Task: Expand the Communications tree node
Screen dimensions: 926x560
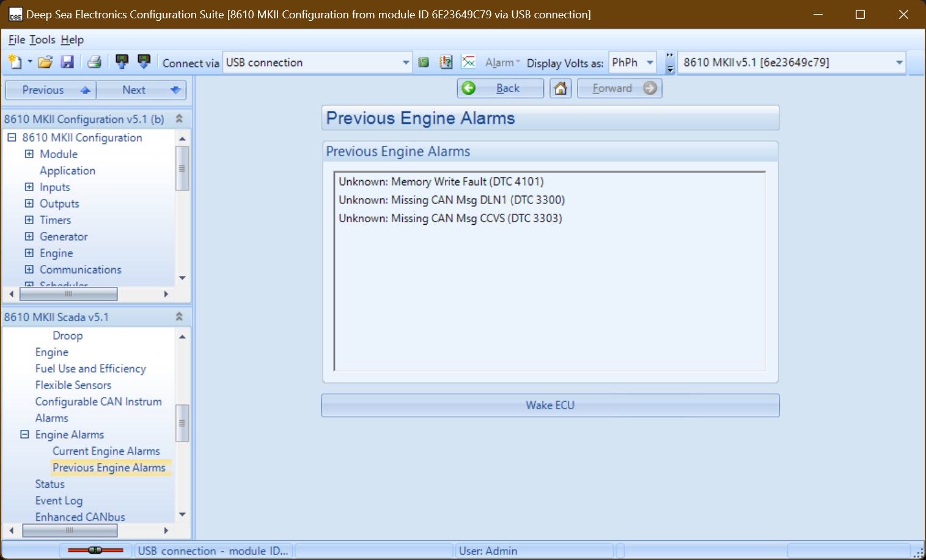Action: (x=29, y=269)
